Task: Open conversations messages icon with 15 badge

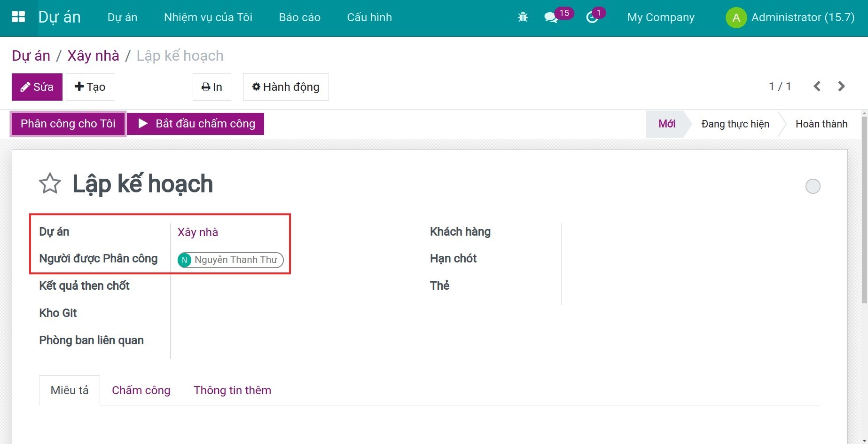Action: [x=550, y=18]
